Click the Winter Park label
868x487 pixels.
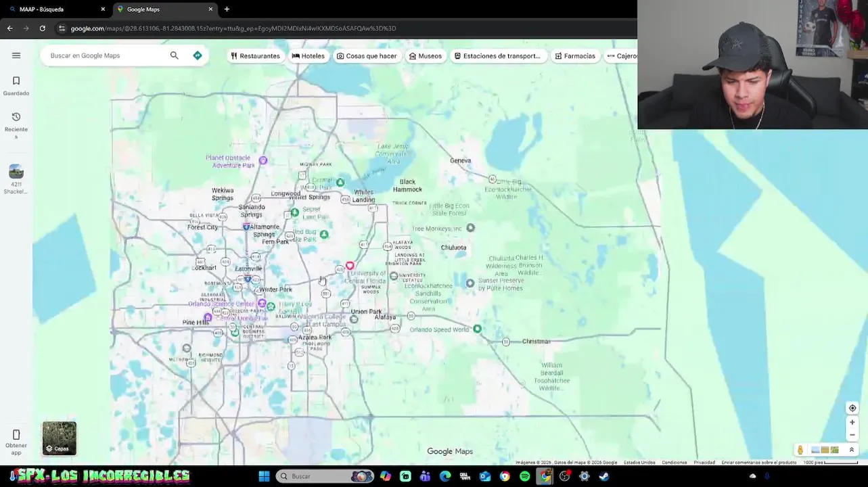pyautogui.click(x=276, y=289)
